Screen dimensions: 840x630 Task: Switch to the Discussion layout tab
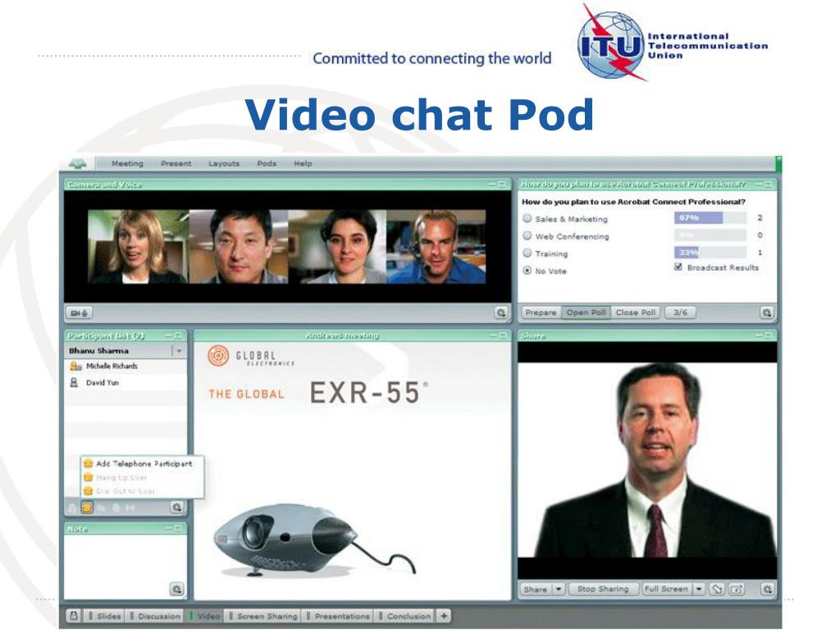coord(155,616)
